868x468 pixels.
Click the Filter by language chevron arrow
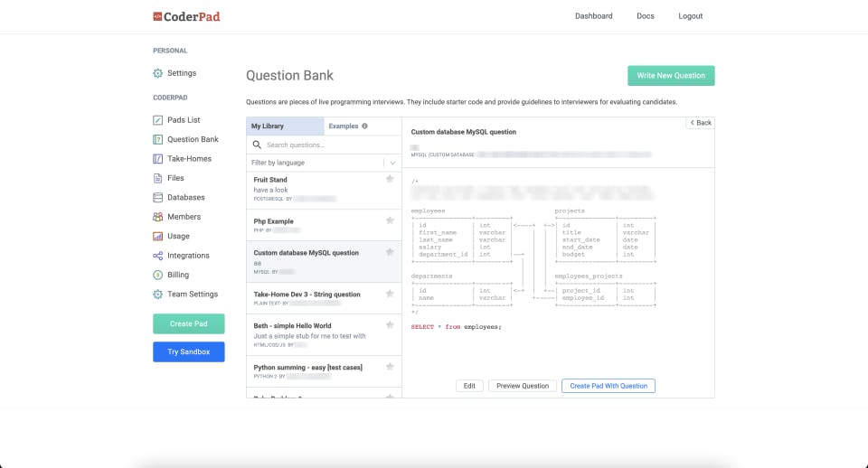pos(392,163)
